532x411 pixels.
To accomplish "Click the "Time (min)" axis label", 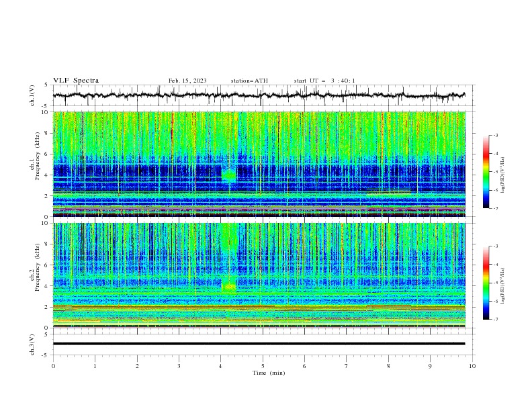I will tap(269, 373).
